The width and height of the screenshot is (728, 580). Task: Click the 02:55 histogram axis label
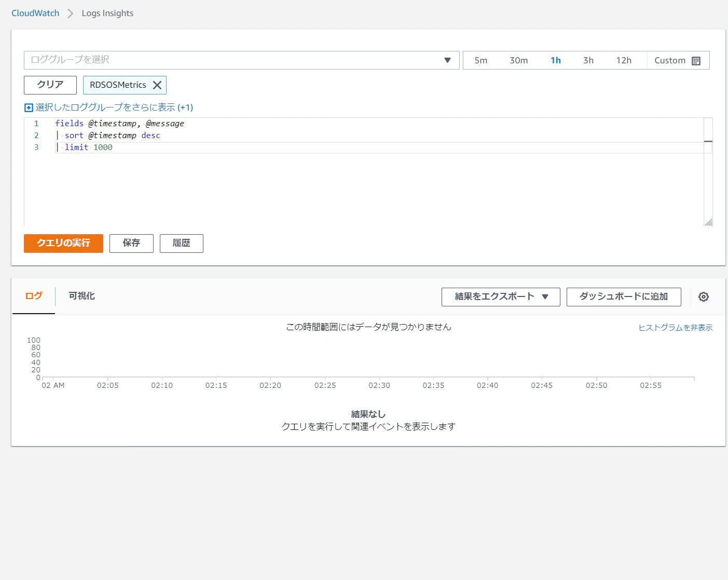click(x=651, y=386)
